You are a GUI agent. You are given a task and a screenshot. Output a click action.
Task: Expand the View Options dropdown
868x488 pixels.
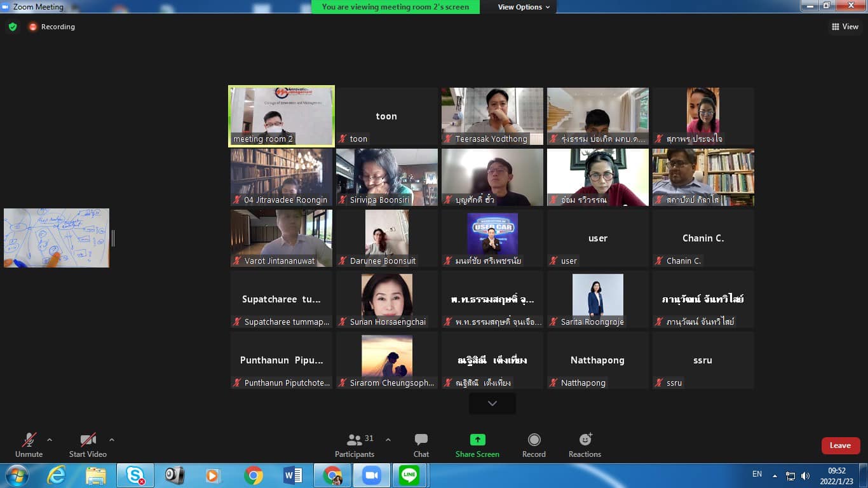[524, 7]
